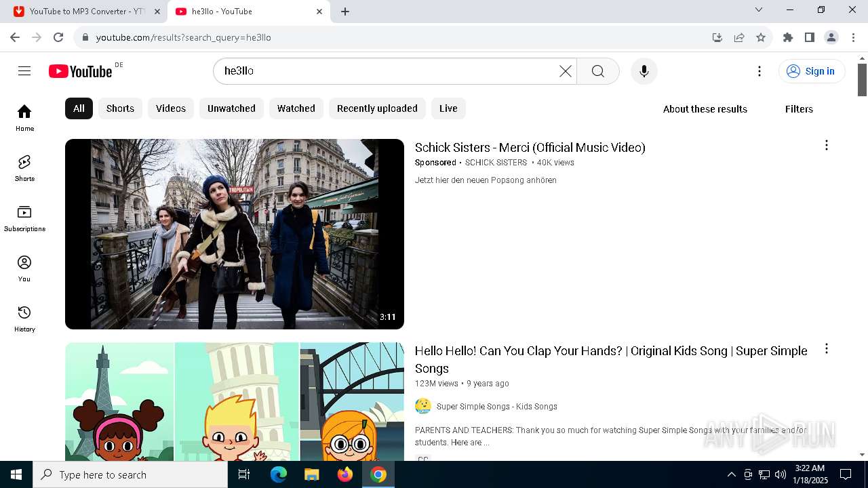Image resolution: width=868 pixels, height=488 pixels.
Task: Toggle Chrome side panel
Action: [810, 37]
